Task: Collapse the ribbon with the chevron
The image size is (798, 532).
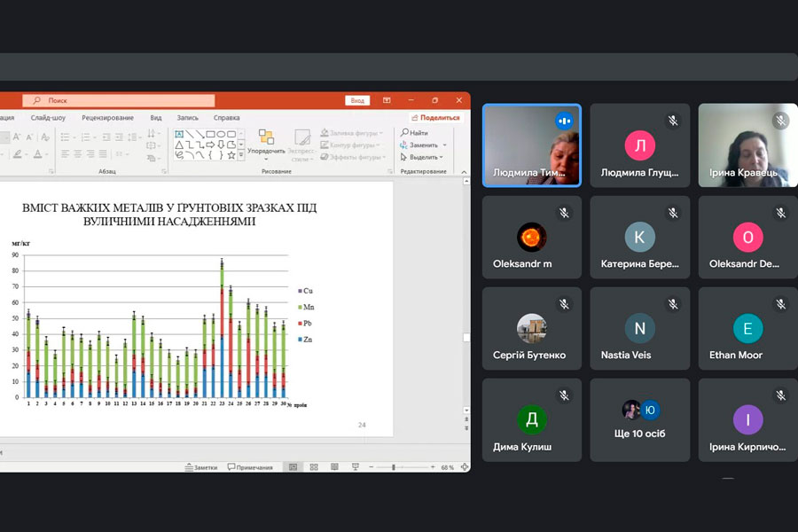Action: 464,172
